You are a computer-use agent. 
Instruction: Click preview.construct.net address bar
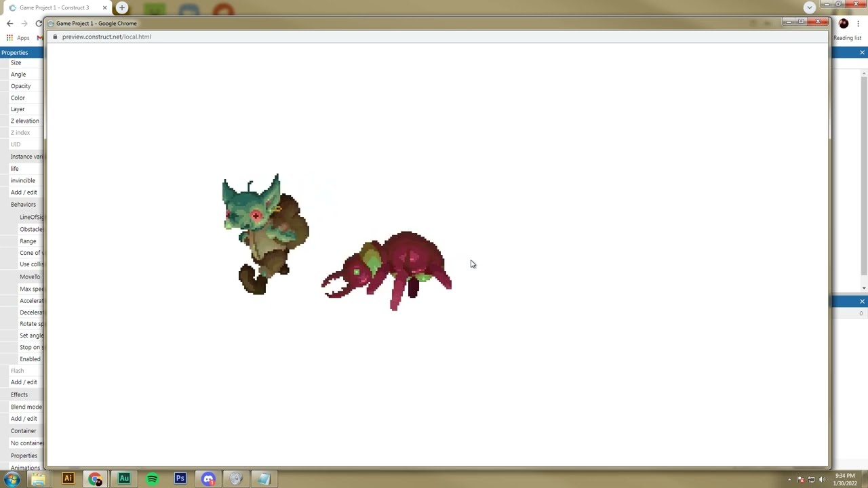point(106,37)
